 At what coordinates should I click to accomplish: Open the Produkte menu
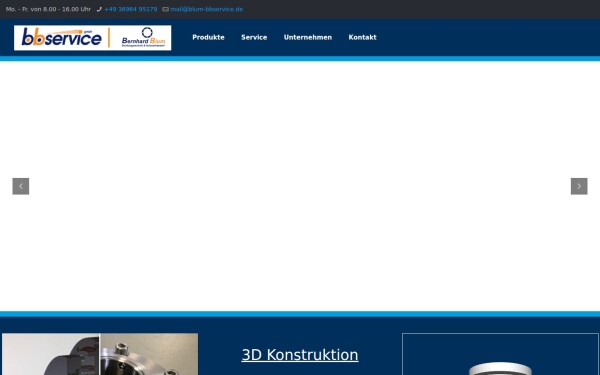point(208,38)
